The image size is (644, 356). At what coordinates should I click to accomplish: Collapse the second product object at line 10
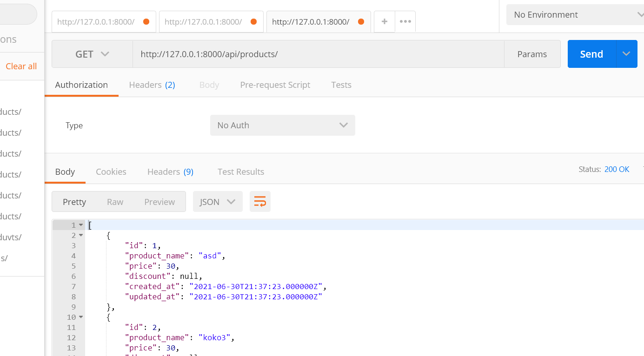(81, 317)
